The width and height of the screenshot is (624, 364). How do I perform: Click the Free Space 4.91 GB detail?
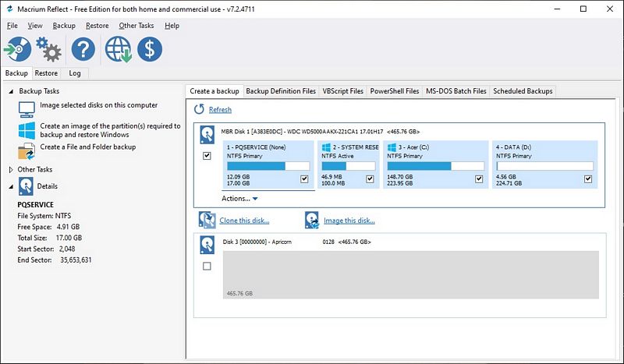point(48,227)
